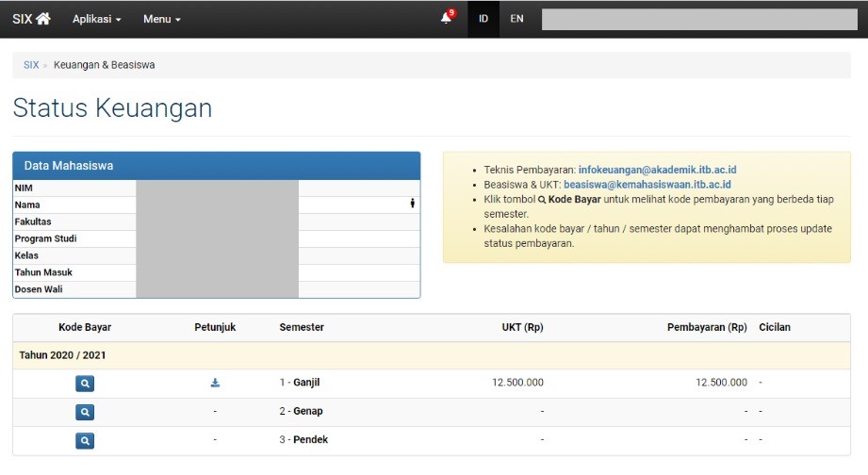Expand the Aplikasi dropdown menu
This screenshot has height=475, width=868.
(x=96, y=19)
